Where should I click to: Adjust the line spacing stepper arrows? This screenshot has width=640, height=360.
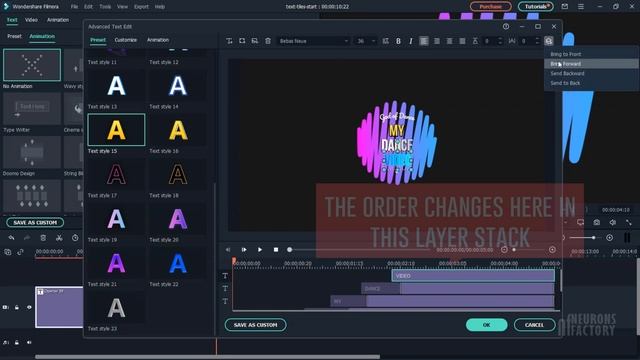click(x=500, y=41)
